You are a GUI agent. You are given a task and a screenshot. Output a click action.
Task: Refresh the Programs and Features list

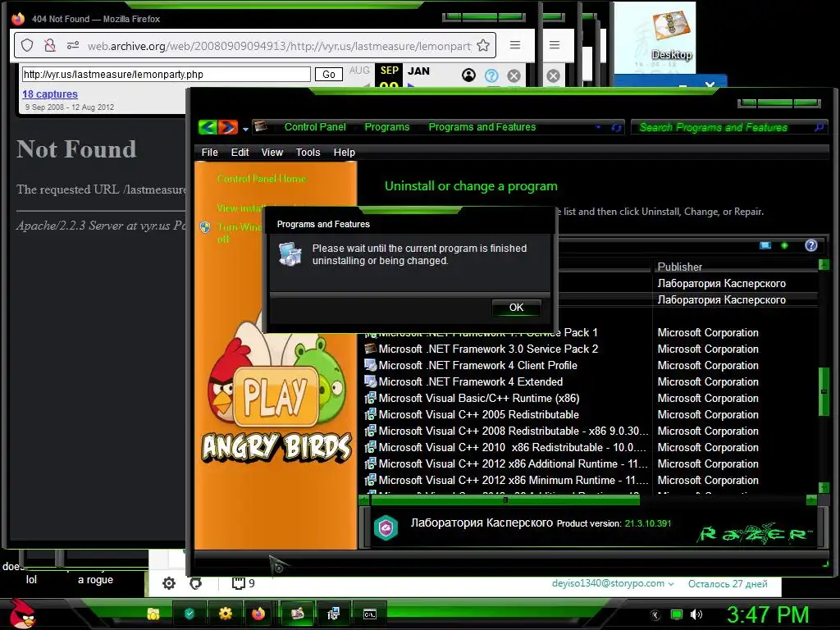pos(616,127)
